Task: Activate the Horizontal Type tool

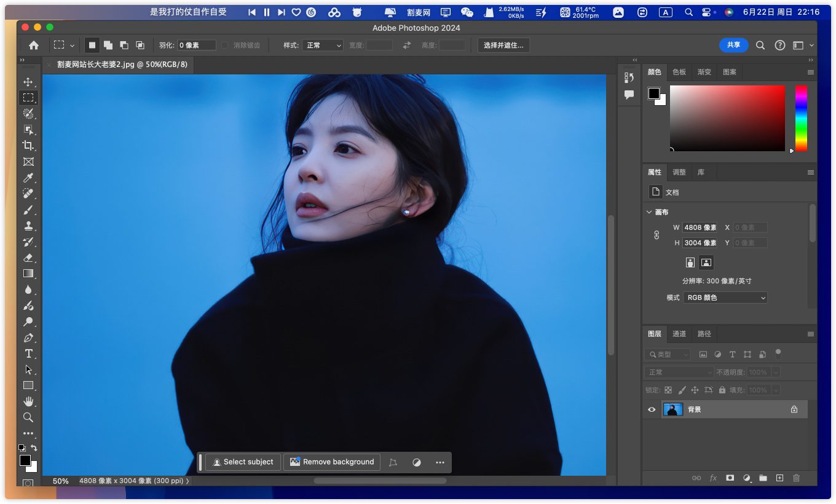Action: (28, 353)
